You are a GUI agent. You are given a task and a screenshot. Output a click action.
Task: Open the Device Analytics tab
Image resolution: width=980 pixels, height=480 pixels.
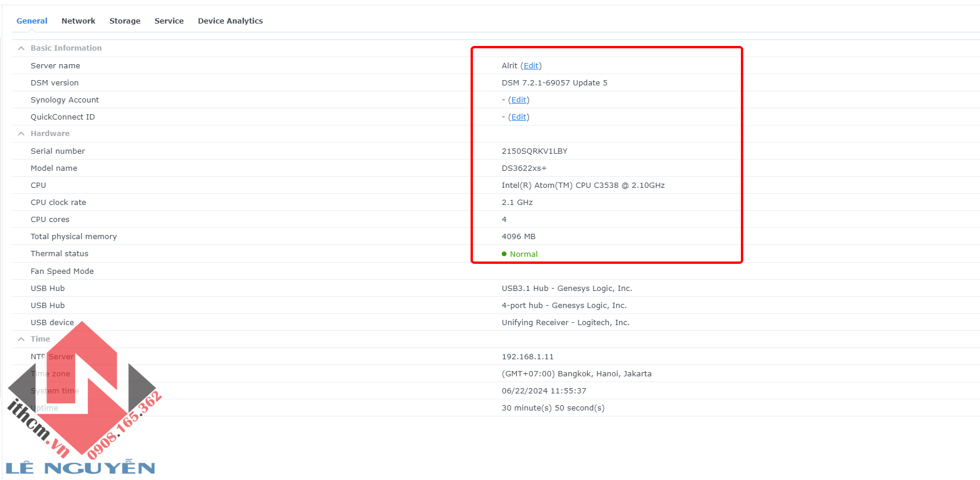(x=230, y=21)
